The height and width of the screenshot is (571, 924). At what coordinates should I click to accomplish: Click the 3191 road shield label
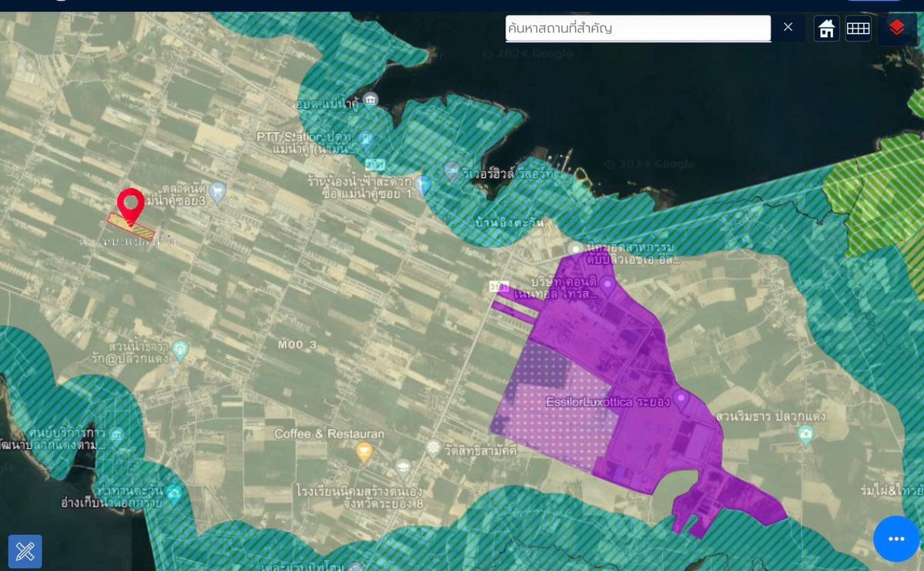coord(499,286)
